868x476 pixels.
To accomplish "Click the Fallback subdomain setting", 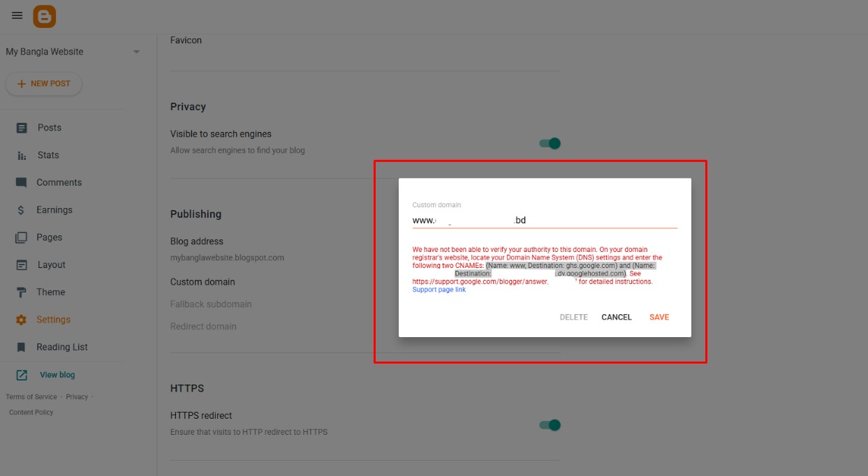I will 211,304.
